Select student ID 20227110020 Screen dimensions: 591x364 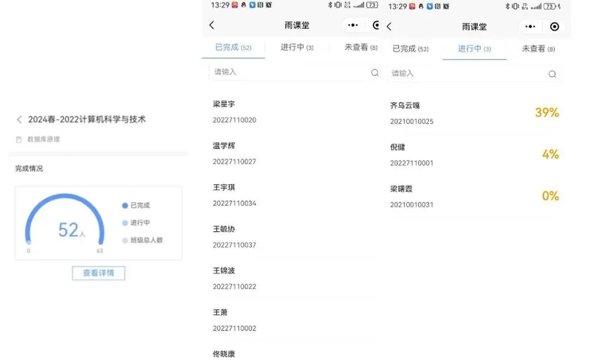234,120
